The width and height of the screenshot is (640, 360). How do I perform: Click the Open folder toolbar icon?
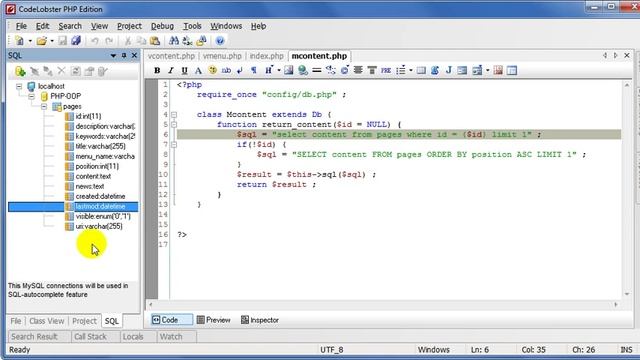coord(41,40)
